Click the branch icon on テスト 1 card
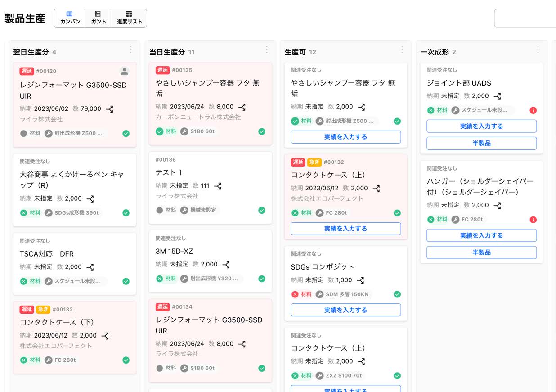The height and width of the screenshot is (392, 556). click(218, 186)
